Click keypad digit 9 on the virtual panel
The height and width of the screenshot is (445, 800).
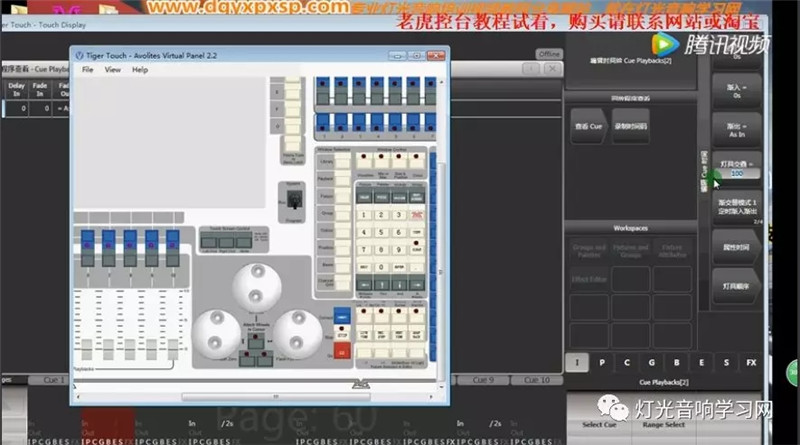399,250
